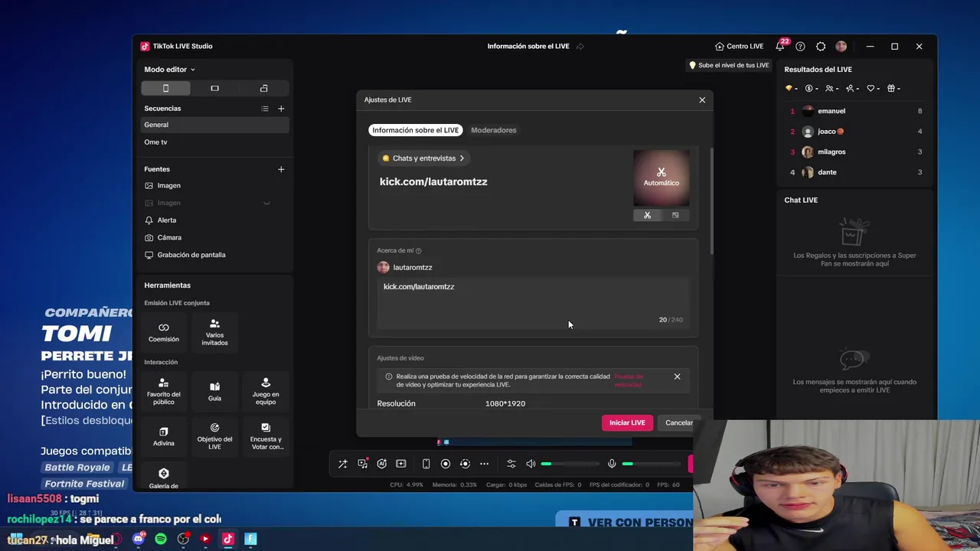
Task: Open the more options ellipsis in toolbar
Action: click(x=484, y=464)
